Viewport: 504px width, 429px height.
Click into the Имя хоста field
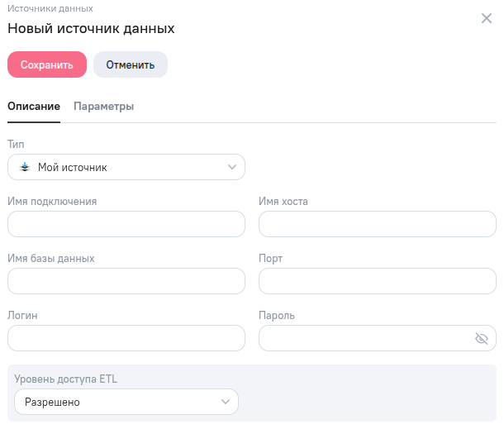tap(377, 224)
